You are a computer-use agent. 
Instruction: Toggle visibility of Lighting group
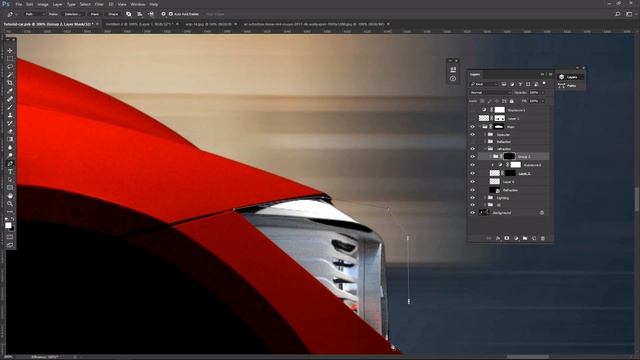[x=473, y=198]
